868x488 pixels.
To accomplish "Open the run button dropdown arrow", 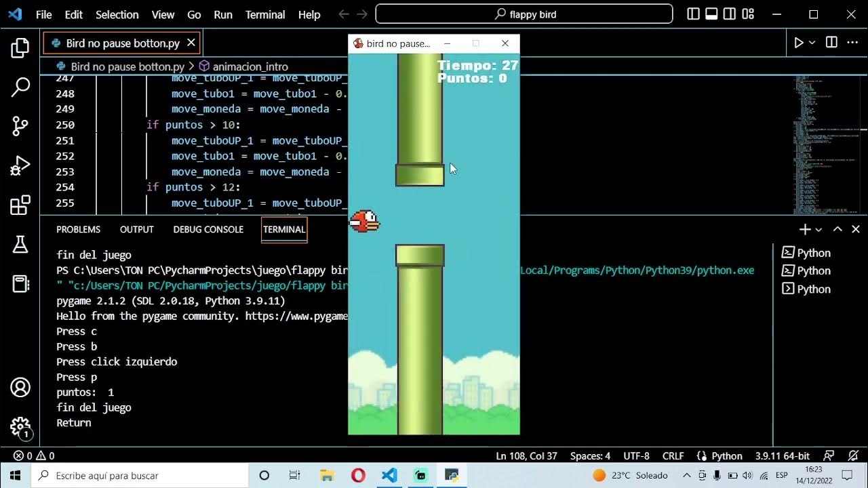I will 812,43.
